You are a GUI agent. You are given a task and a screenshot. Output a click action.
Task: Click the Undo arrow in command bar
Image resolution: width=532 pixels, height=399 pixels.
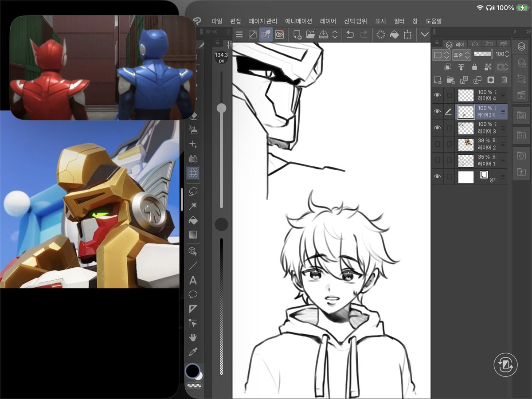(350, 35)
